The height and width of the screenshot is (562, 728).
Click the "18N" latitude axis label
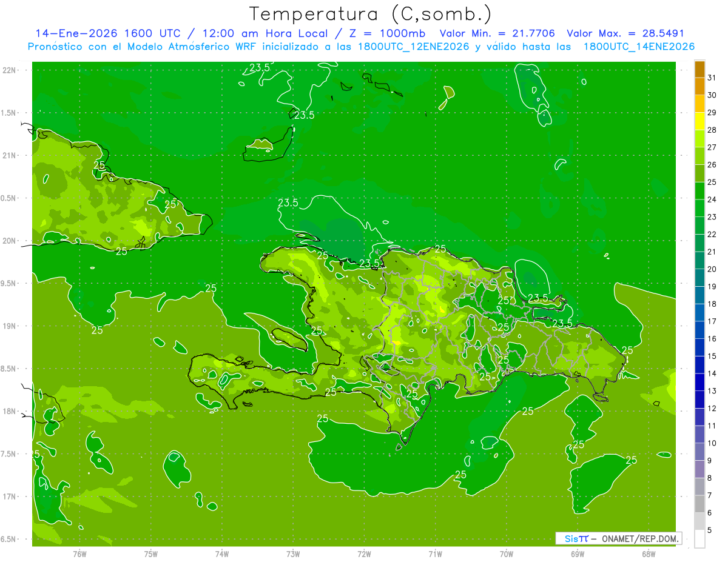[x=10, y=412]
